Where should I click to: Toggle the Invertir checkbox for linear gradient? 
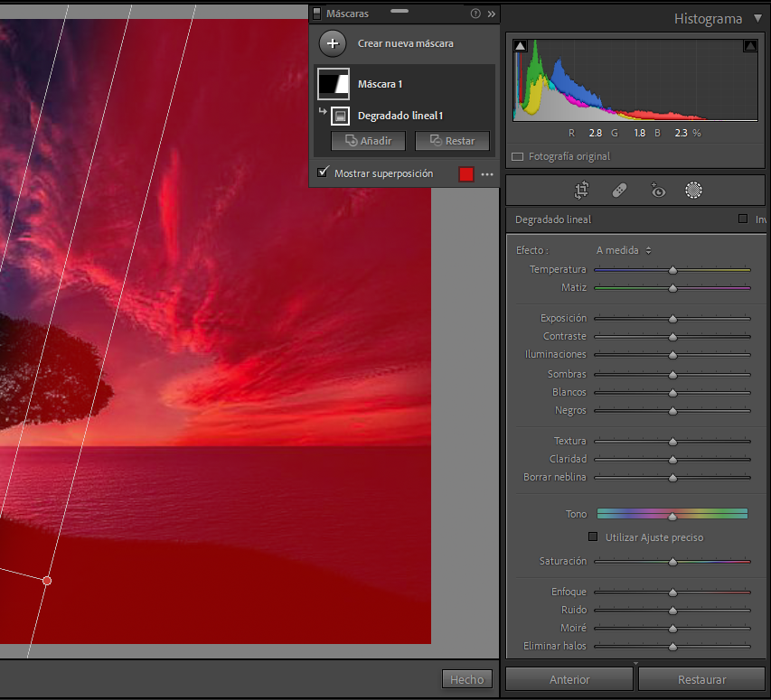[742, 219]
